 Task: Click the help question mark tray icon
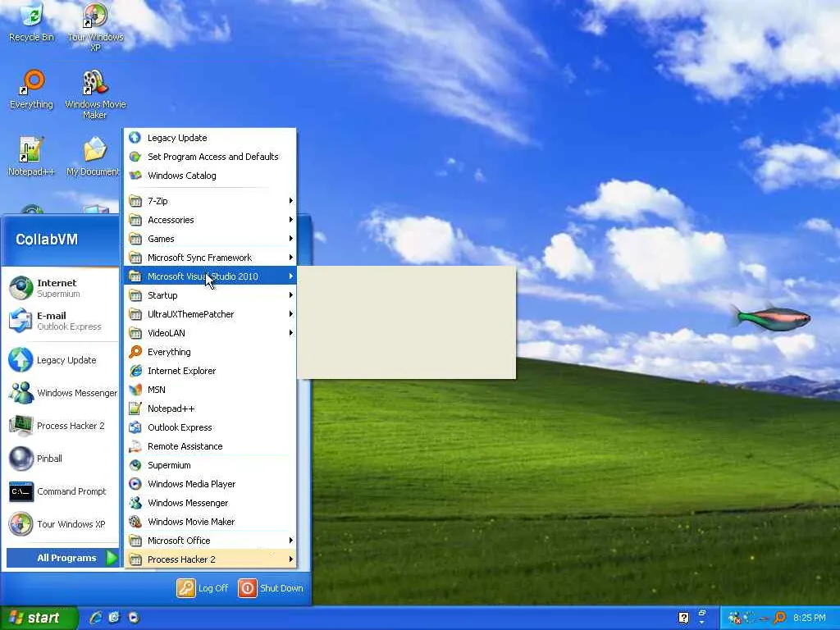(683, 618)
